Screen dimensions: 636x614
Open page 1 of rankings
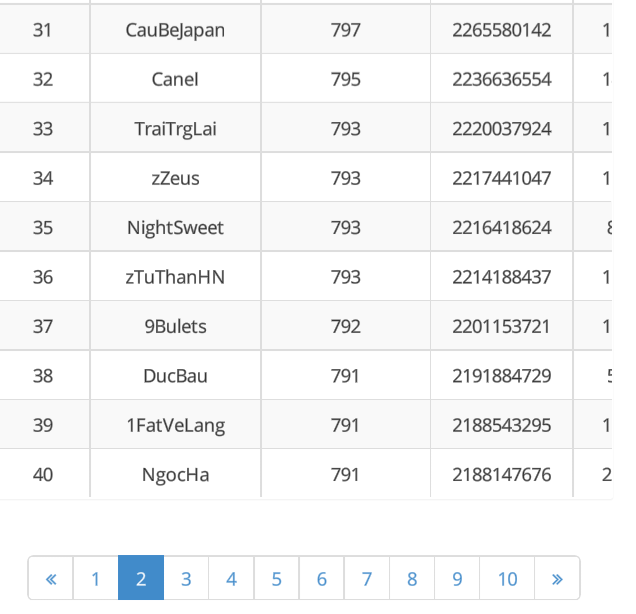point(96,579)
